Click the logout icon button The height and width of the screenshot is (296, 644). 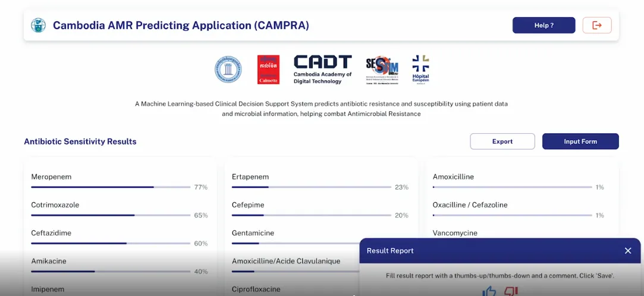coord(596,25)
